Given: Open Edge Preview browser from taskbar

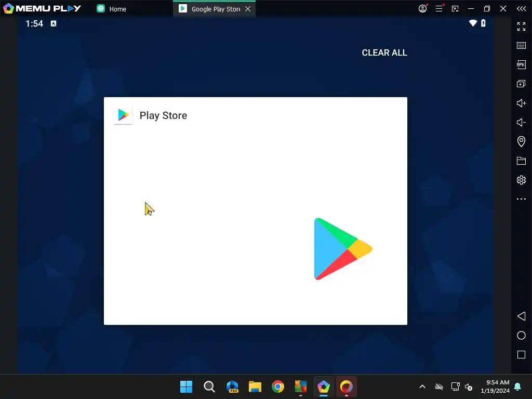Looking at the screenshot, I should point(232,387).
